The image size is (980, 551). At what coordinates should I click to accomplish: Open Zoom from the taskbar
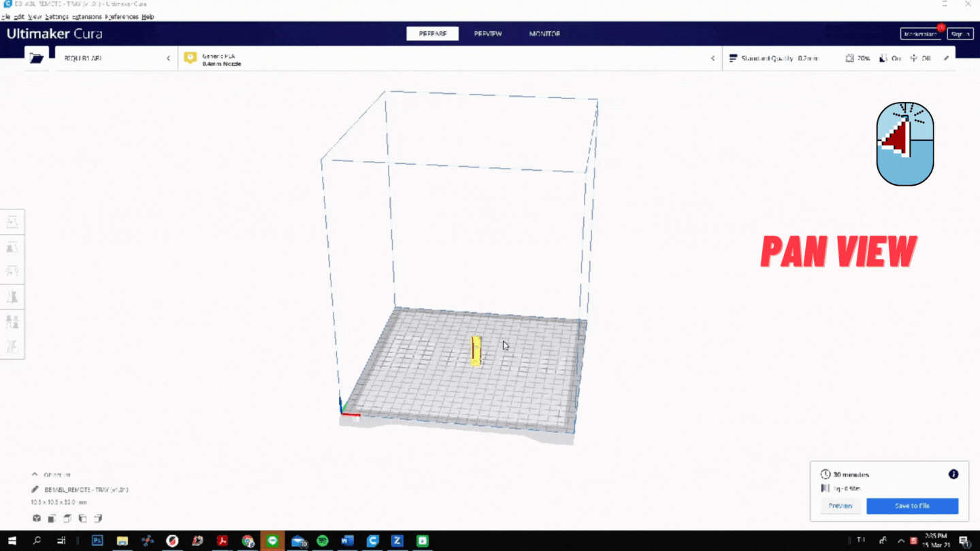[x=397, y=541]
